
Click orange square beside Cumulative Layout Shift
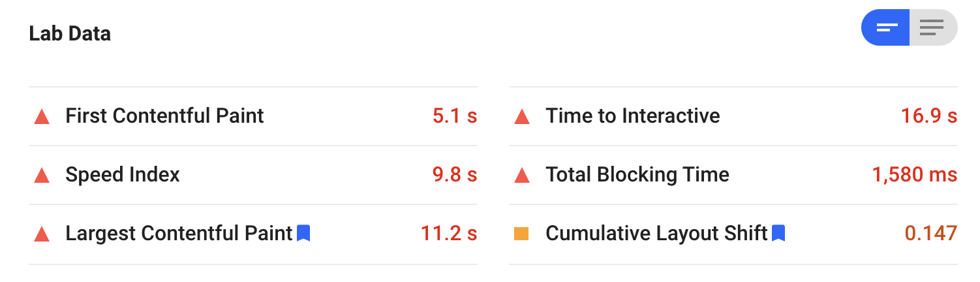(x=521, y=234)
